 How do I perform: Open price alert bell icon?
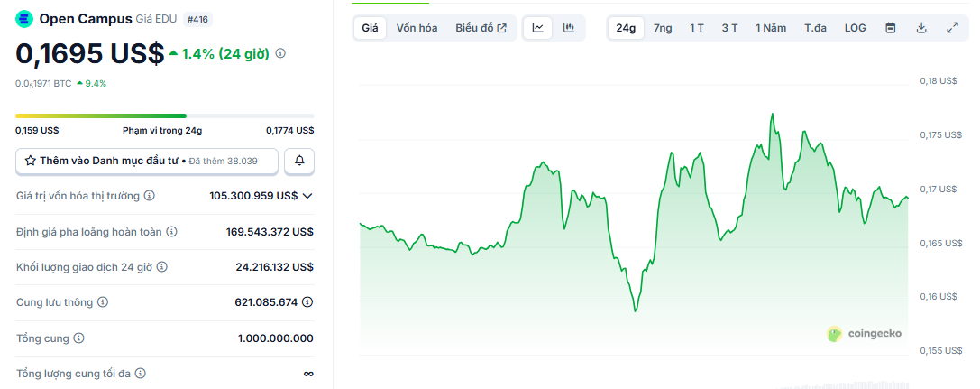(x=299, y=161)
